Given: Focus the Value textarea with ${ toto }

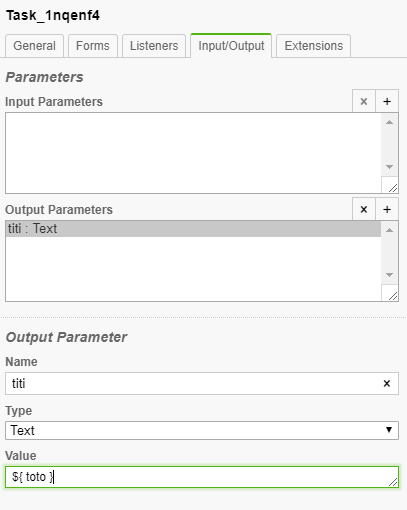Looking at the screenshot, I should [202, 477].
